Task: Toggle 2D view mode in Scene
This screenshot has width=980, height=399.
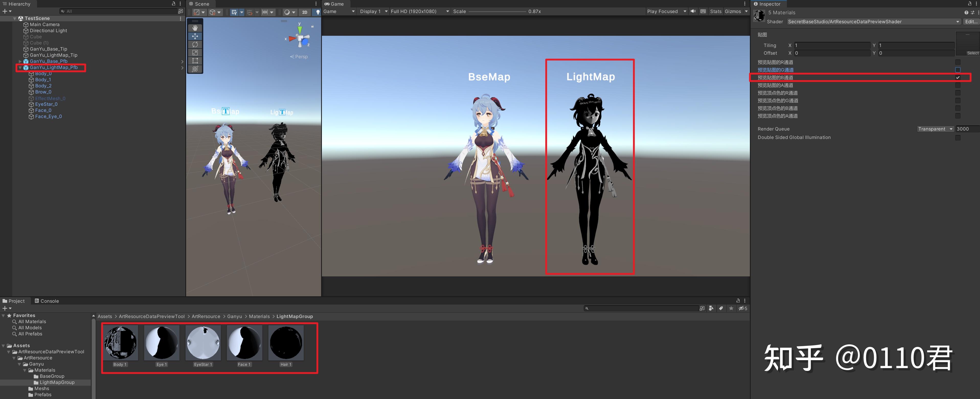Action: [x=305, y=12]
